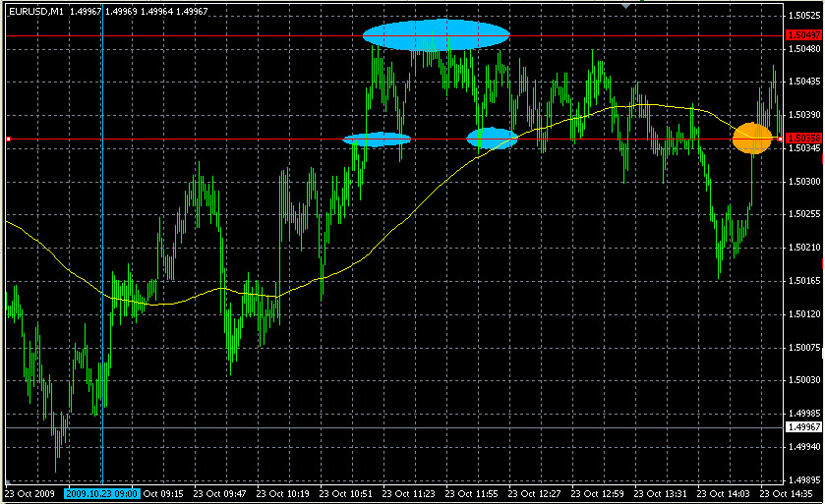Click the white anchor point right of orange ellipse
The image size is (825, 504).
pos(780,139)
